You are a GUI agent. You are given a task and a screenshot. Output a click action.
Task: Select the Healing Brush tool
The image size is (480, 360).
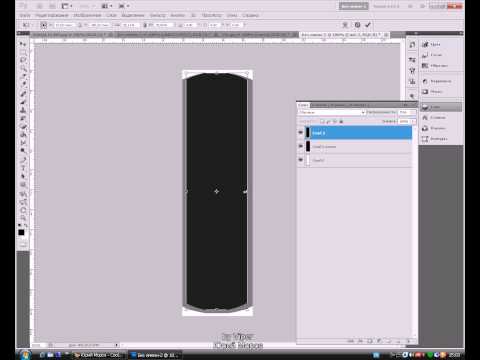point(23,94)
